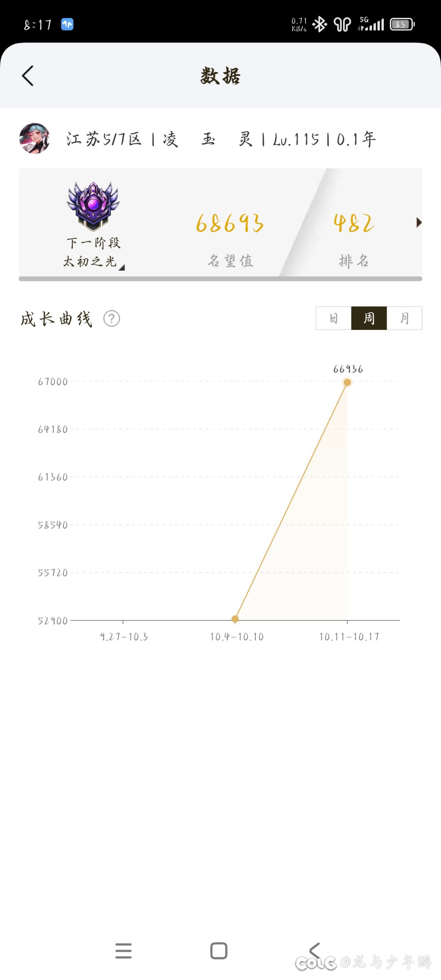
Task: Tap the 68693 名望值 fame value
Action: click(x=230, y=224)
